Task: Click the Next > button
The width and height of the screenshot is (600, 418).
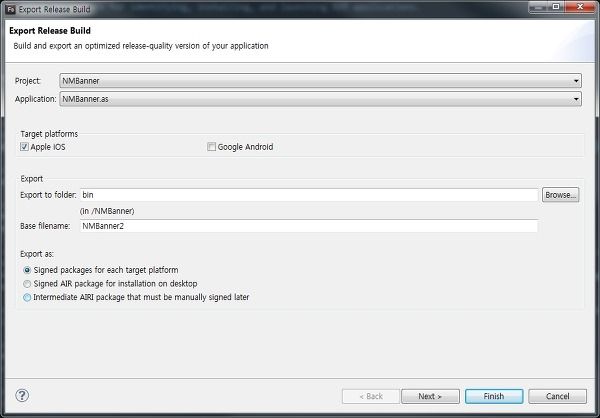Action: 430,396
